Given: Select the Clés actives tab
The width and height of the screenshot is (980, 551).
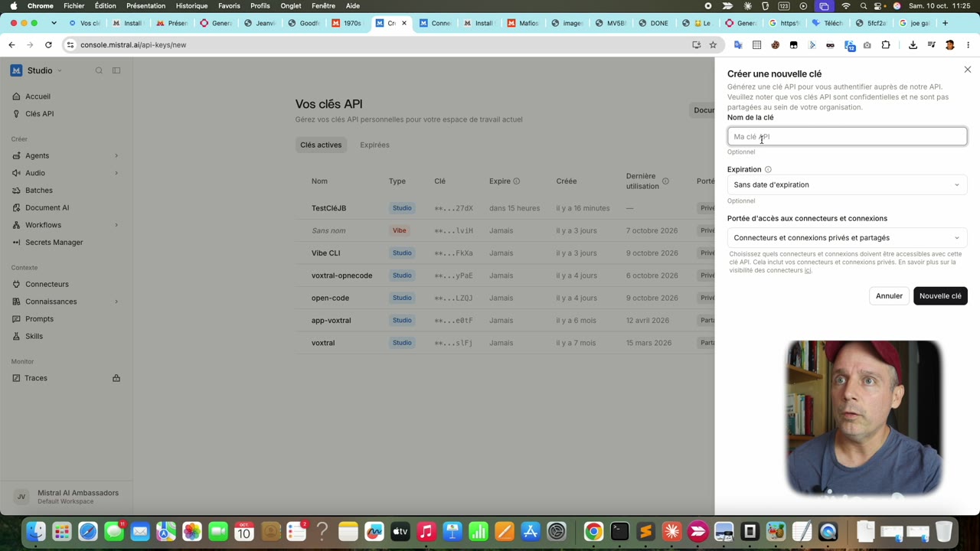Looking at the screenshot, I should click(321, 145).
